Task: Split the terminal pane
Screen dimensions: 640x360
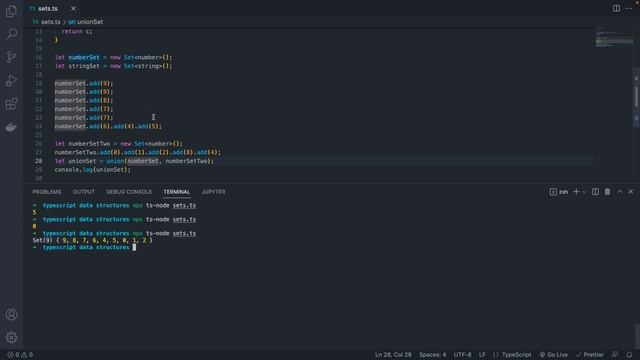Action: 596,192
